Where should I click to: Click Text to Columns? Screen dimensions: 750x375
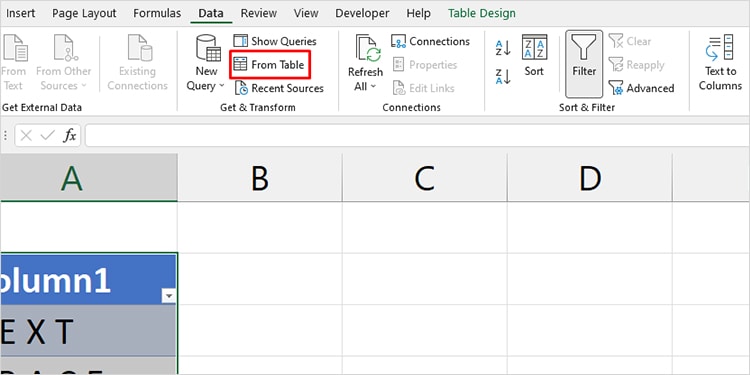pos(720,62)
